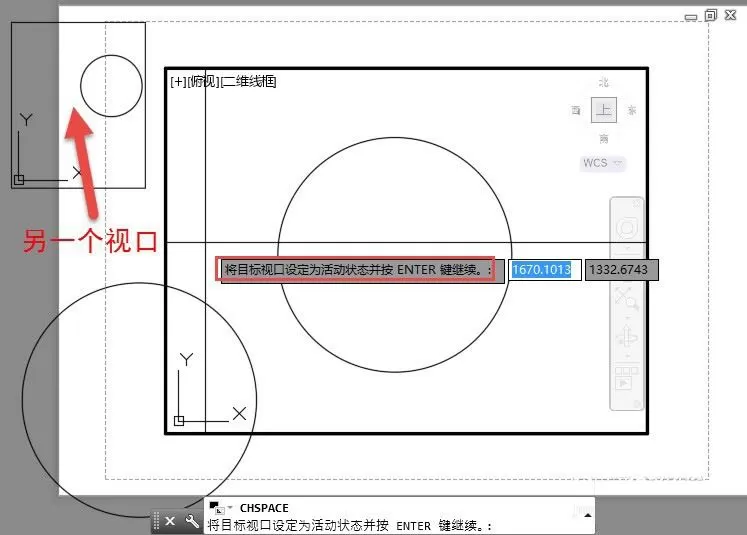Close the command line with X button
The width and height of the screenshot is (747, 535).
pyautogui.click(x=170, y=521)
